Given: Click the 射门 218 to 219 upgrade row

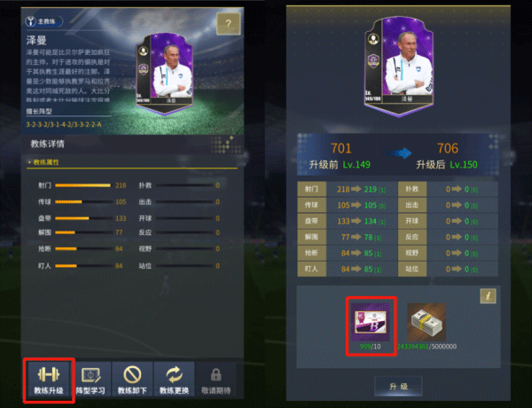Looking at the screenshot, I should pyautogui.click(x=348, y=189).
